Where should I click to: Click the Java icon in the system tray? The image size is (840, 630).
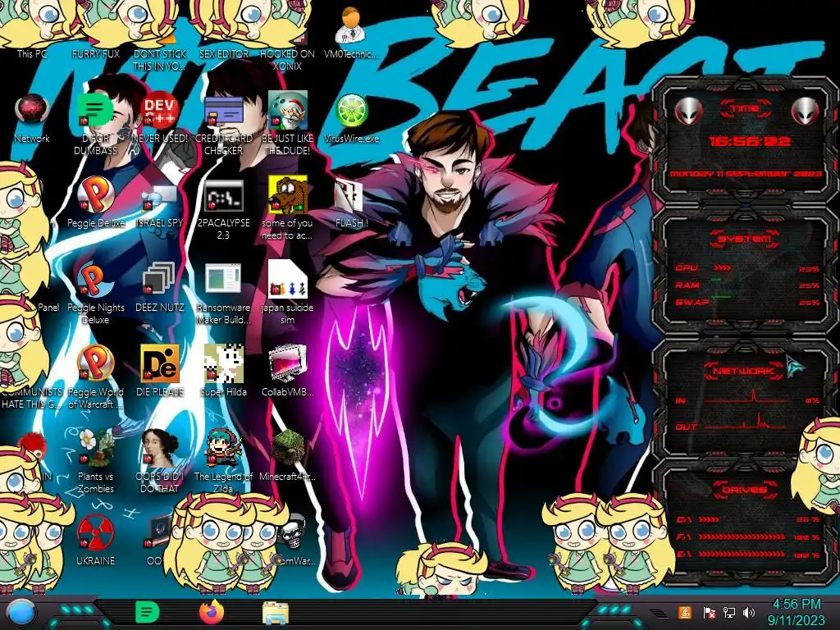(684, 612)
